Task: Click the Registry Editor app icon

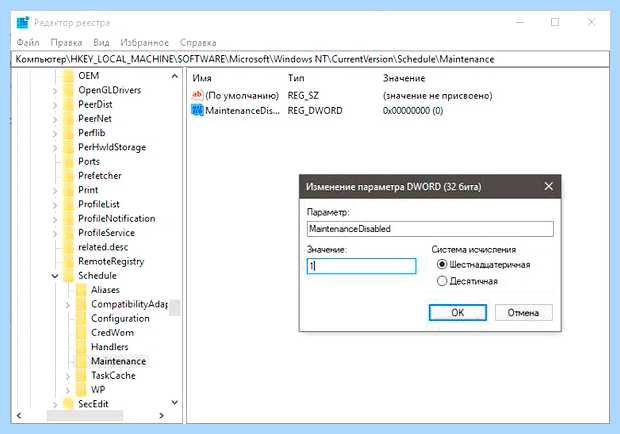Action: point(23,23)
